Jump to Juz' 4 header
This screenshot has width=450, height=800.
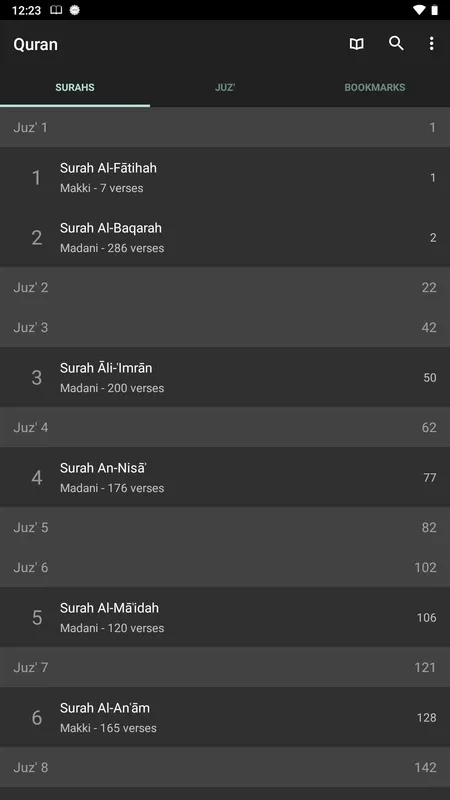click(225, 427)
